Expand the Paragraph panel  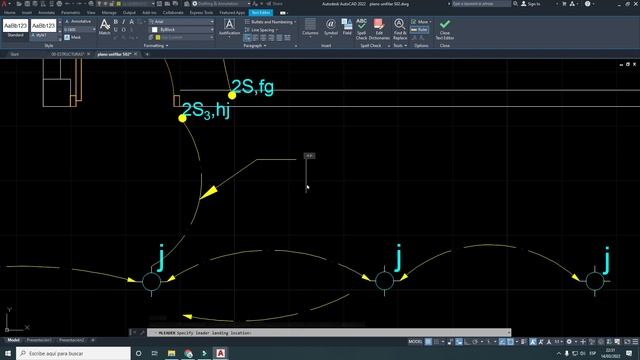tap(255, 46)
